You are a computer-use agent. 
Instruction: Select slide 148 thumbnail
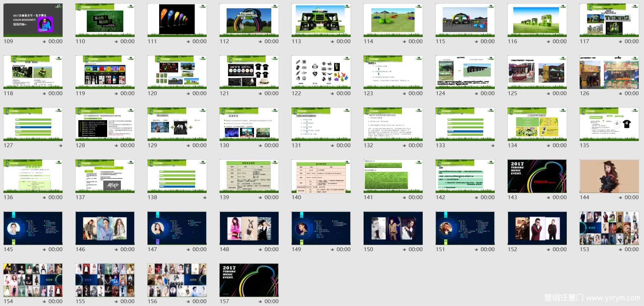pos(249,228)
